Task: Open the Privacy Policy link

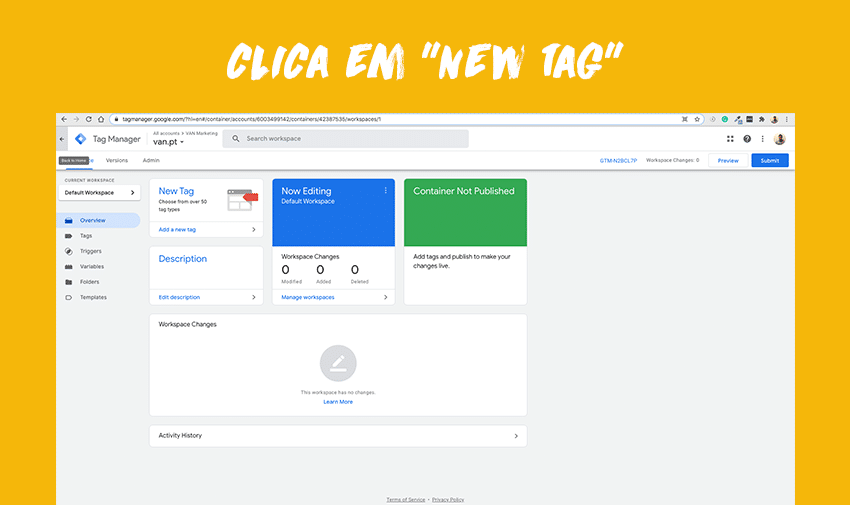Action: [x=448, y=500]
